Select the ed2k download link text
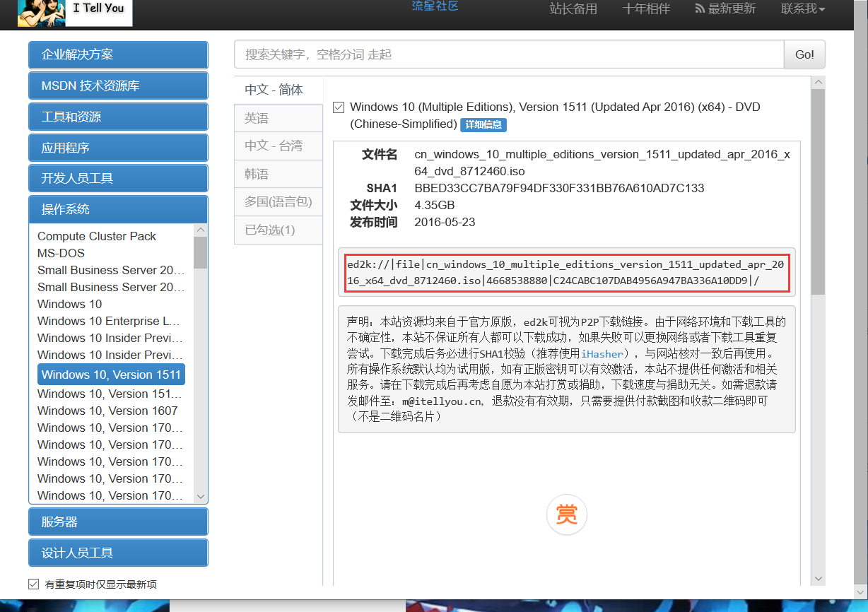Screen dimensions: 868x612 (x=567, y=272)
